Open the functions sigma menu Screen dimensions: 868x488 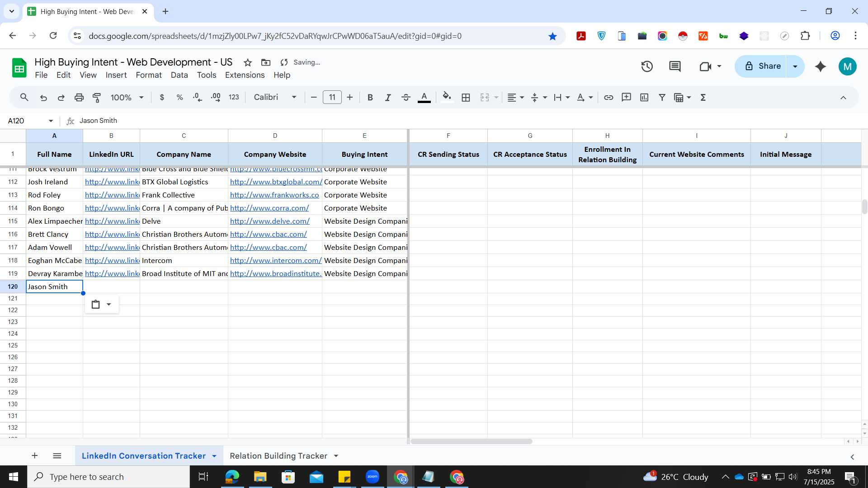[703, 97]
